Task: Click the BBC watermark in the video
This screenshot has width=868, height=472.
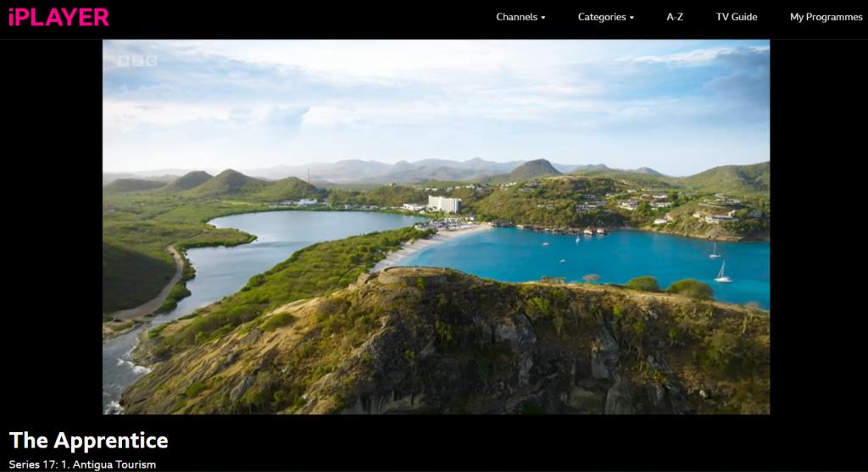Action: tap(138, 61)
